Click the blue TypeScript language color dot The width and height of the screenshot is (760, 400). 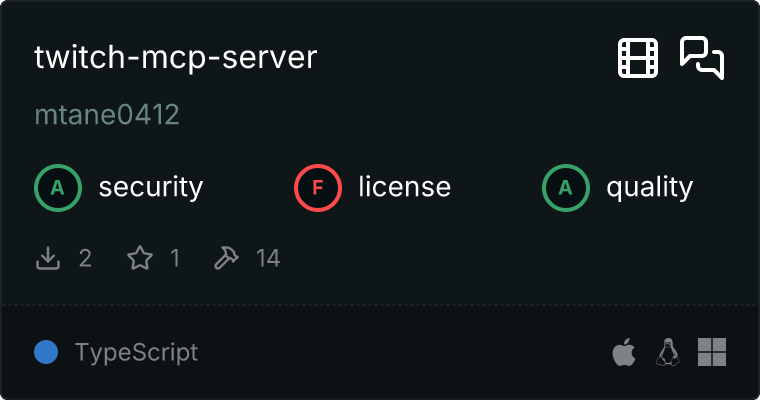tap(46, 352)
